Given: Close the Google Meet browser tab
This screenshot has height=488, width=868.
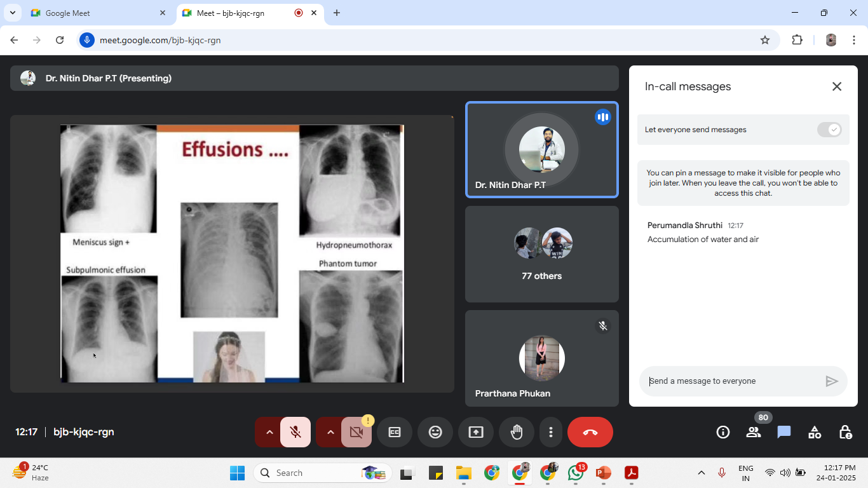Looking at the screenshot, I should (x=163, y=13).
